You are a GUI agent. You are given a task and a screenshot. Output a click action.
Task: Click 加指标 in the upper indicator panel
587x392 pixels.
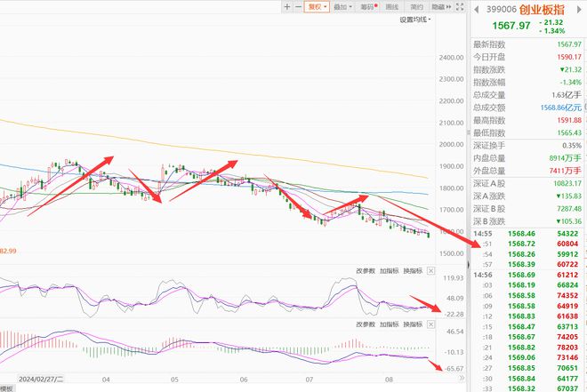tap(389, 271)
